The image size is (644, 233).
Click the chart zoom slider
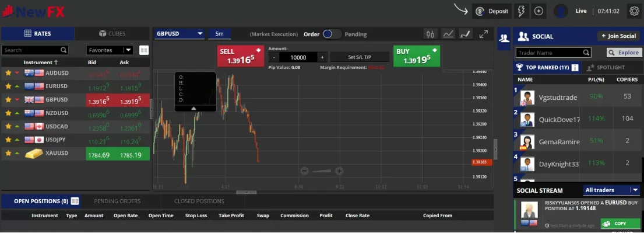pos(322,171)
